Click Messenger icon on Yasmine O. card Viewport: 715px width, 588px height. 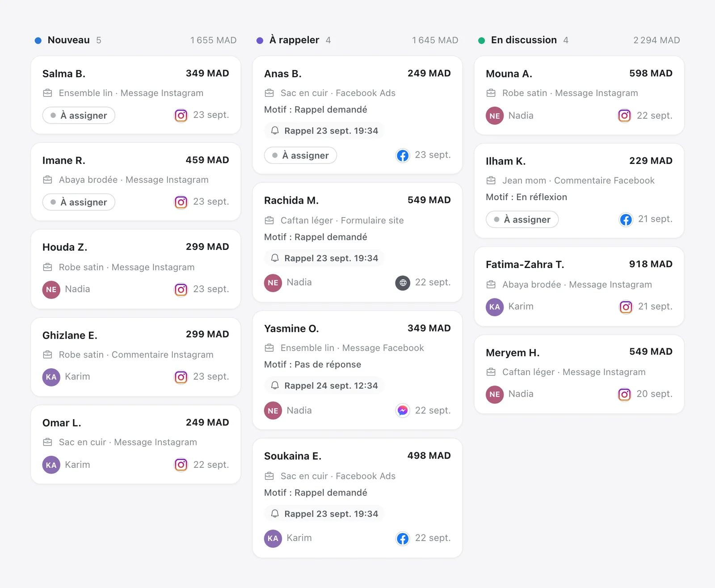[x=403, y=410]
